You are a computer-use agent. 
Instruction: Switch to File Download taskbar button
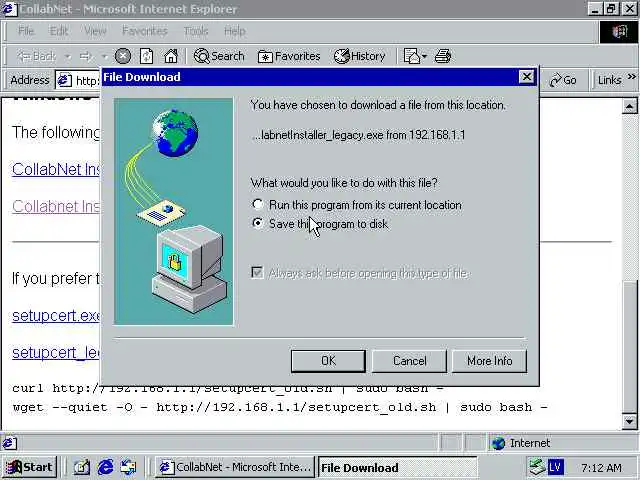click(397, 467)
